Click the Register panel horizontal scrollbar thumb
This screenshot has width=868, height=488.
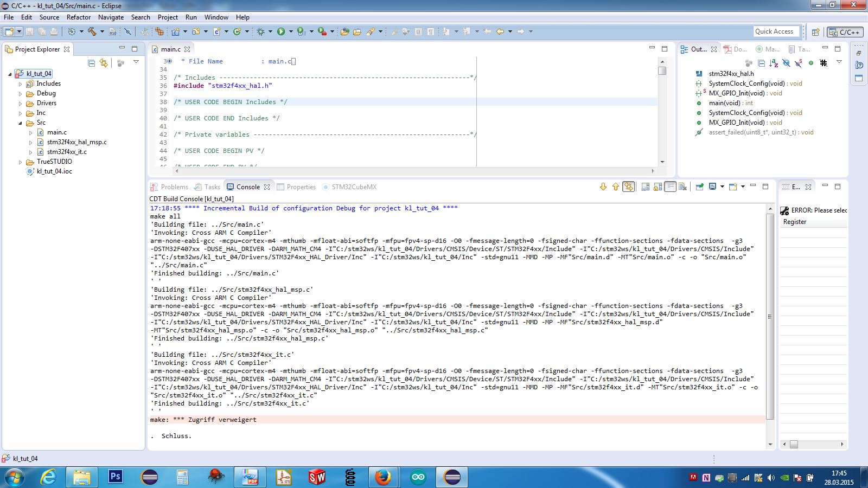pyautogui.click(x=794, y=444)
